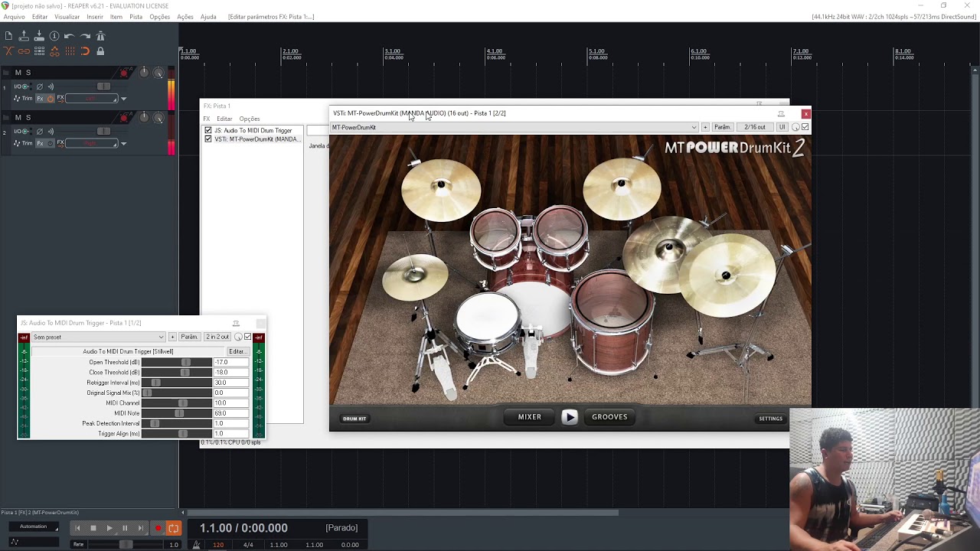Go to project start in transport
This screenshot has height=551, width=980.
[77, 528]
